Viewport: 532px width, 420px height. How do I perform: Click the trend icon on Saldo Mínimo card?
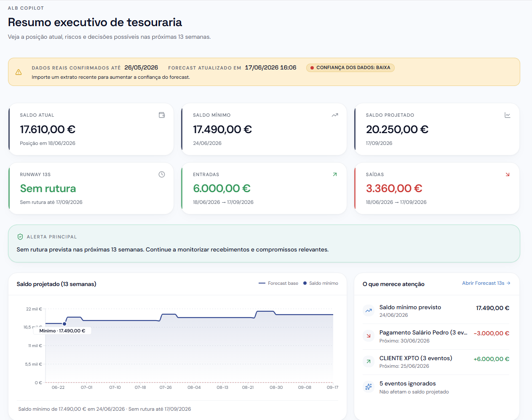(335, 115)
